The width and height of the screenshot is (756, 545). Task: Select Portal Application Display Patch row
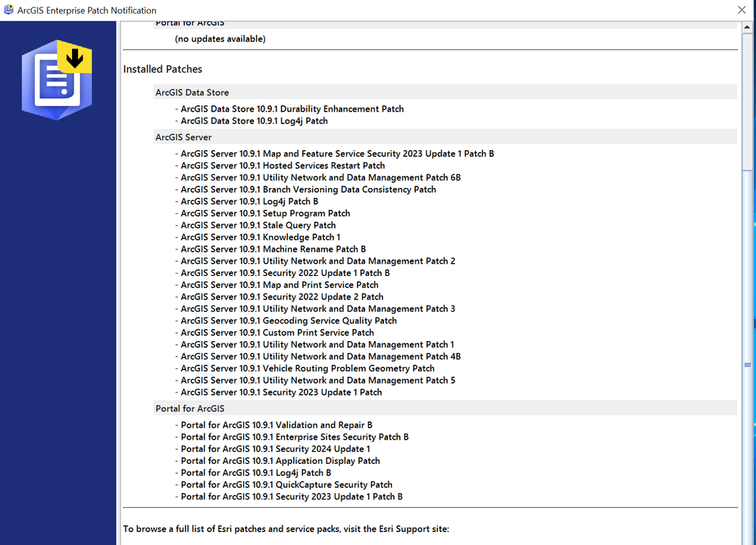277,461
